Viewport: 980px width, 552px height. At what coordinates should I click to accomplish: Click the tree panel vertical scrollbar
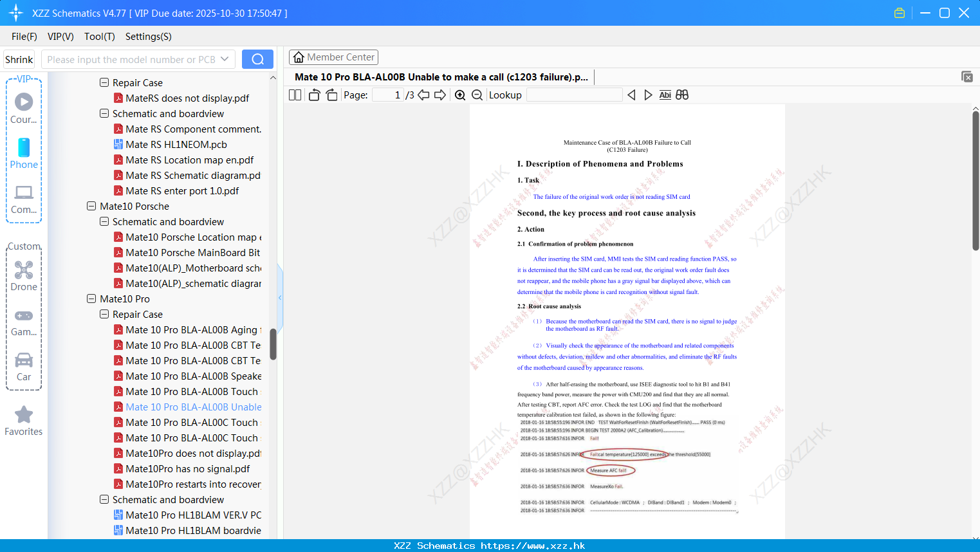pyautogui.click(x=273, y=344)
